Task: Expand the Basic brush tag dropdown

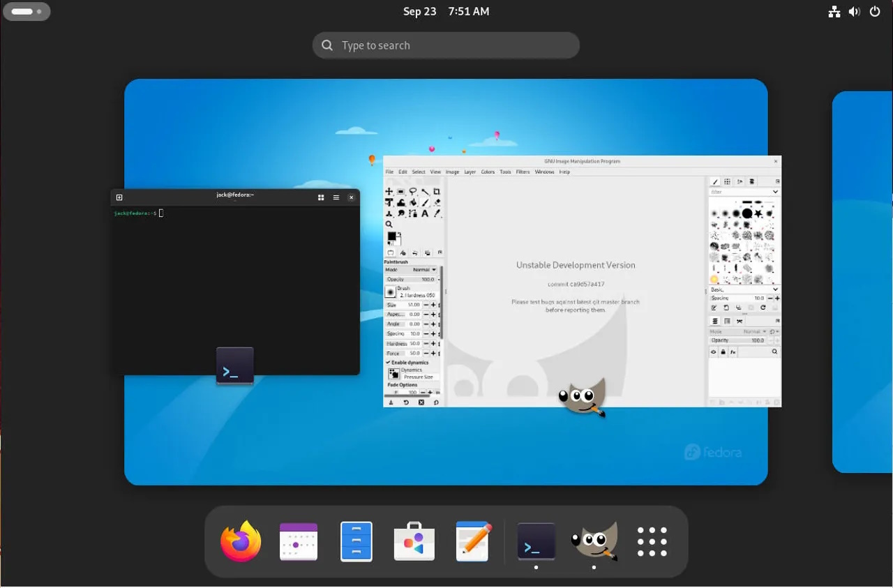Action: (x=775, y=289)
